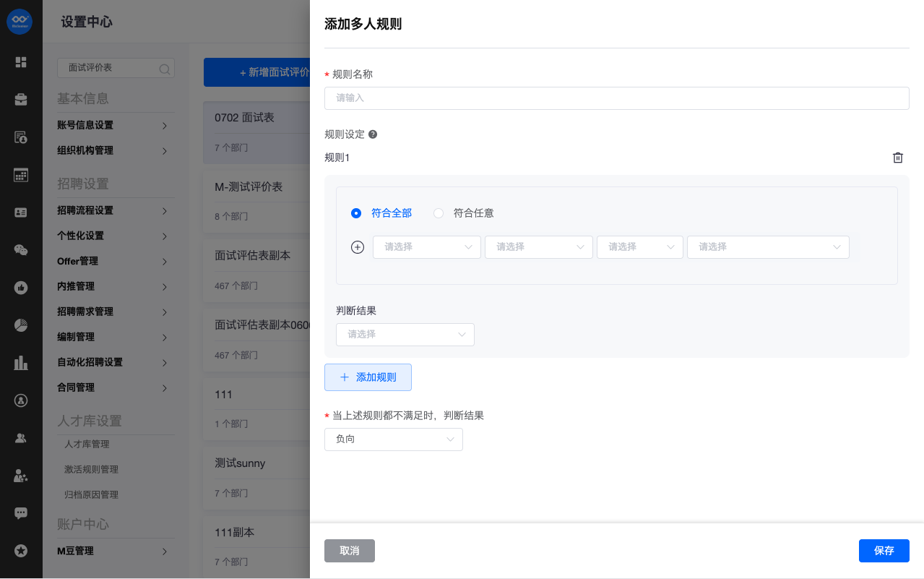Open the third narrow 请选择 condition dropdown

(640, 247)
